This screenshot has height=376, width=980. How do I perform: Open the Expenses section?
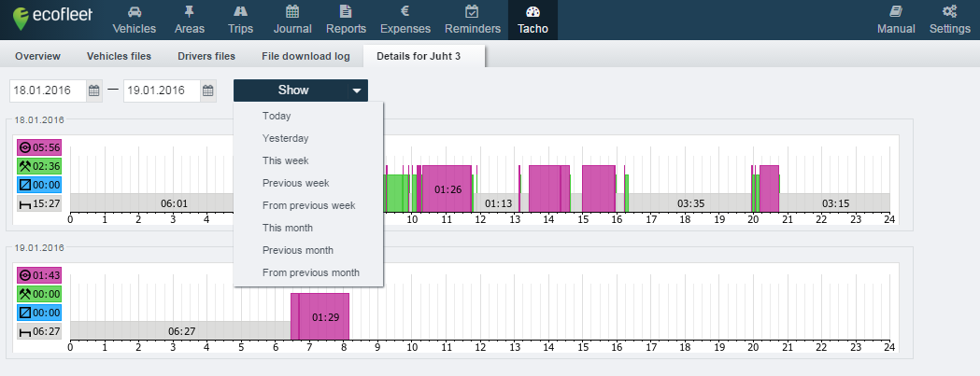click(x=405, y=20)
